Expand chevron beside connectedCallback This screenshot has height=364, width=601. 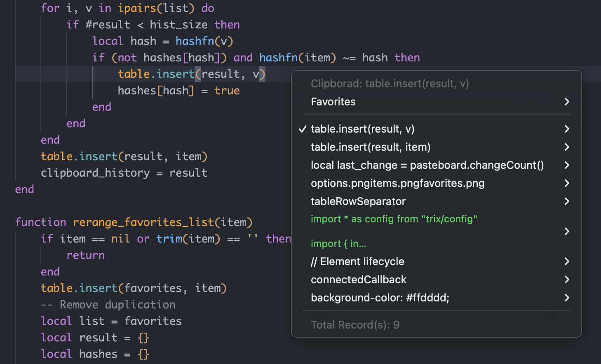[567, 280]
